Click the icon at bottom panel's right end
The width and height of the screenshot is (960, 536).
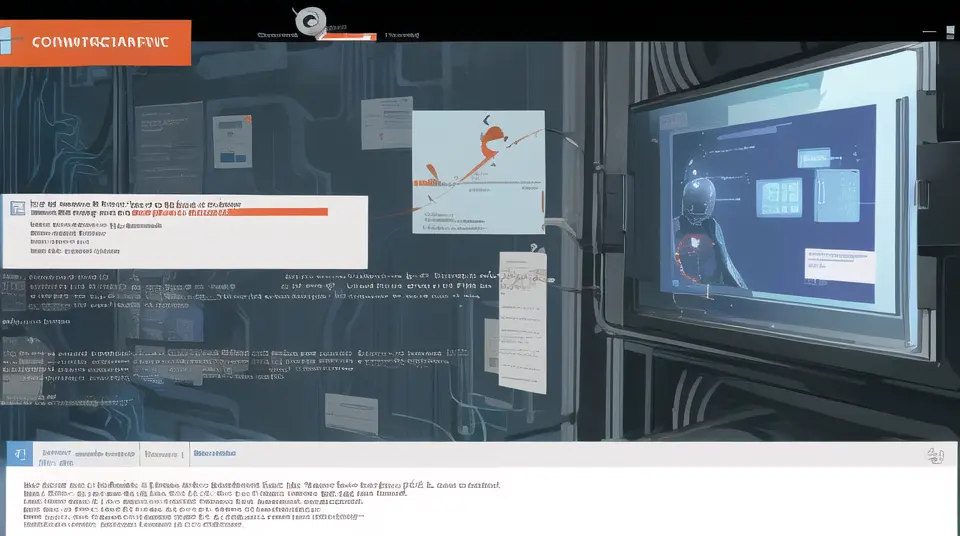point(935,456)
